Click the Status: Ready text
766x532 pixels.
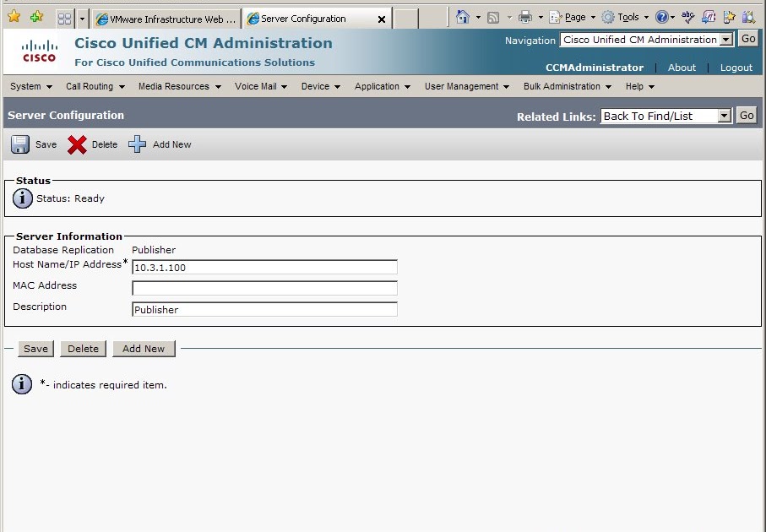[70, 198]
